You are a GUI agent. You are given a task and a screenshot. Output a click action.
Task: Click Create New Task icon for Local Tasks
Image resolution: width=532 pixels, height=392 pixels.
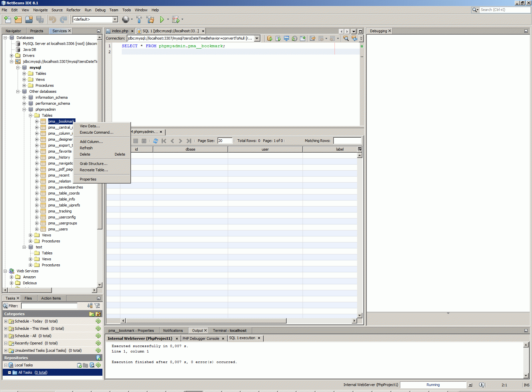[x=79, y=365]
